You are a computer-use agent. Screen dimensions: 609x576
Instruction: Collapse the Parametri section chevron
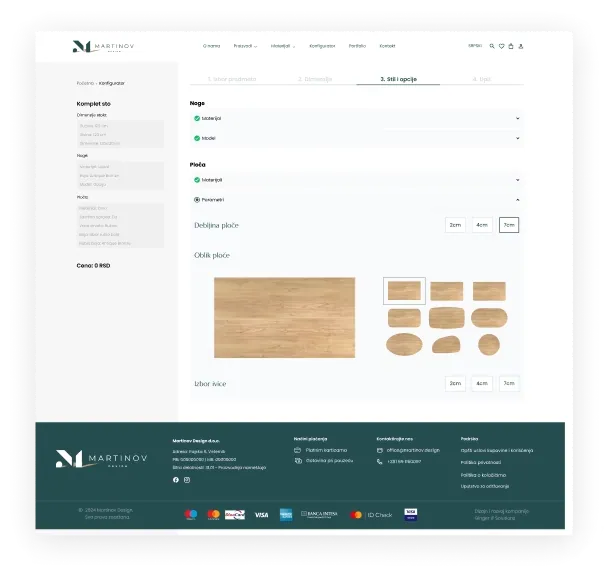pos(517,200)
